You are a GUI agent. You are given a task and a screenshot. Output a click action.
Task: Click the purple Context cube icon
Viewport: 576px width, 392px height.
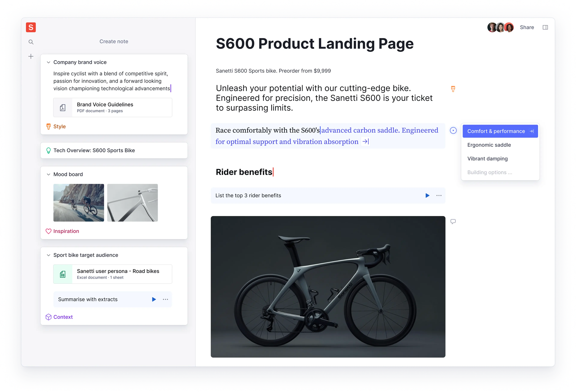click(x=49, y=317)
